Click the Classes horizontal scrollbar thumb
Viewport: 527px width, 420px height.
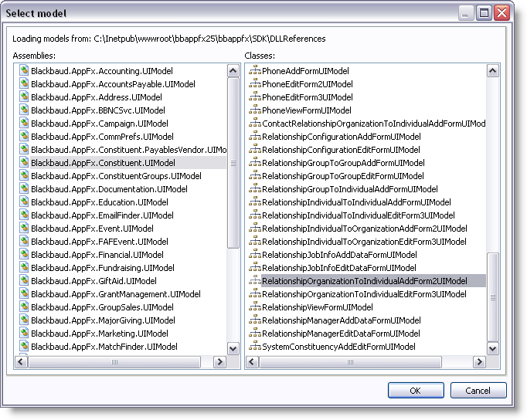[350, 362]
